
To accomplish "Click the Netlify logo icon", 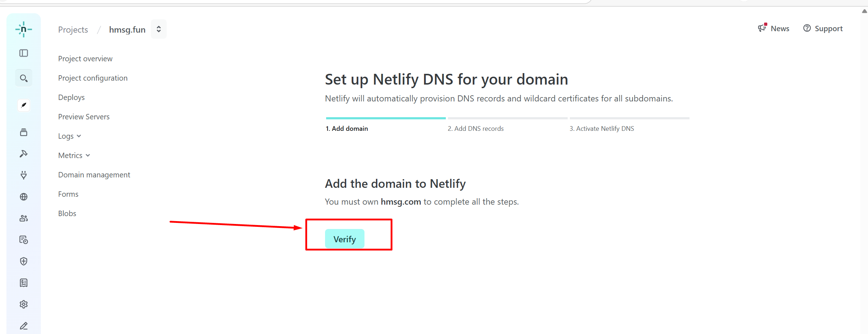I will pyautogui.click(x=24, y=29).
